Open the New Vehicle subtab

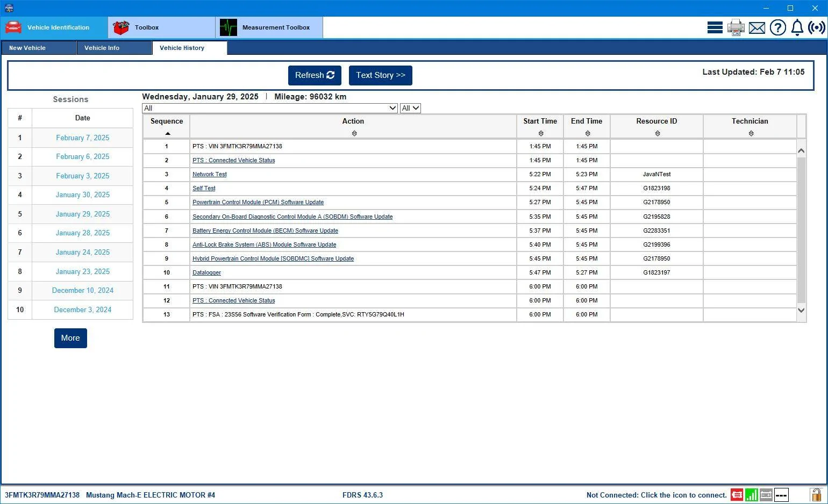(x=39, y=48)
